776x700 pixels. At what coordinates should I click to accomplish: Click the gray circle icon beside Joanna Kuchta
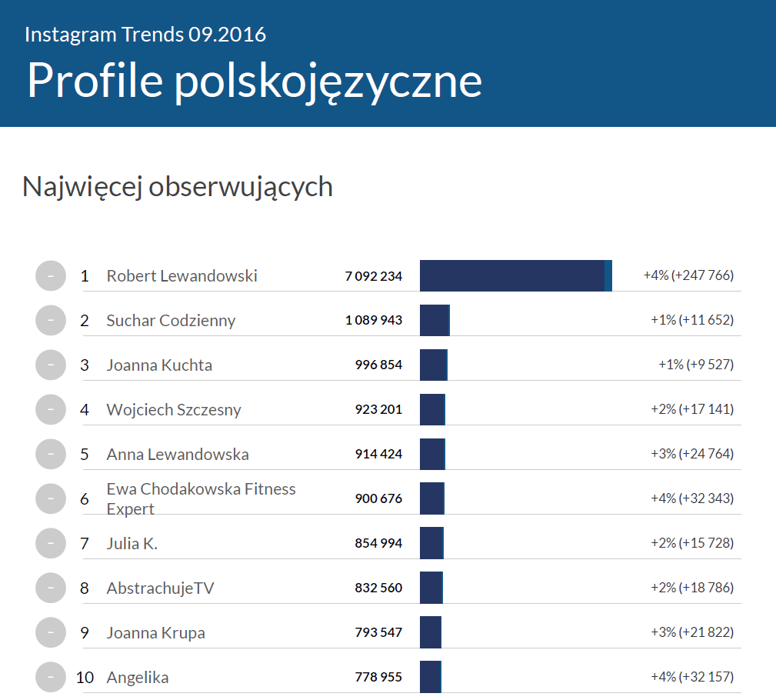(x=51, y=365)
